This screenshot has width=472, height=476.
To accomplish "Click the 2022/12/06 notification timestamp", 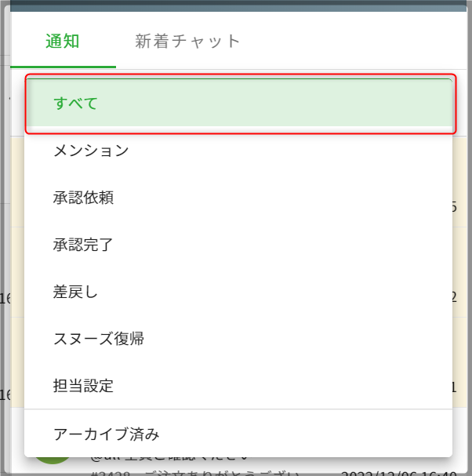I will click(x=400, y=472).
